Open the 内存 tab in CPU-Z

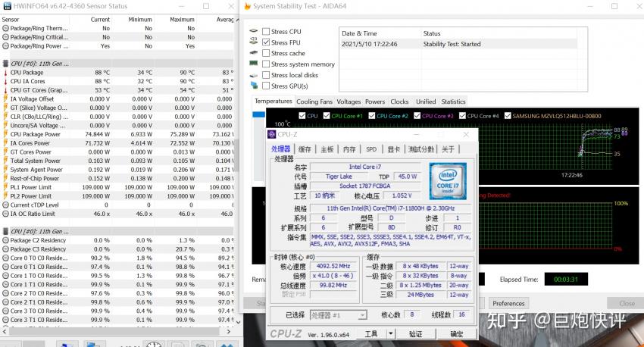(x=349, y=149)
